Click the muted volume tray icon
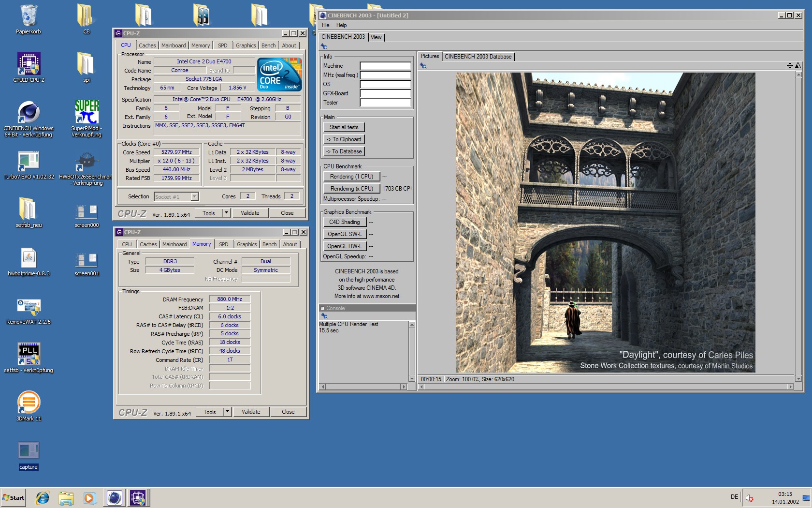This screenshot has width=812, height=508. pyautogui.click(x=749, y=498)
